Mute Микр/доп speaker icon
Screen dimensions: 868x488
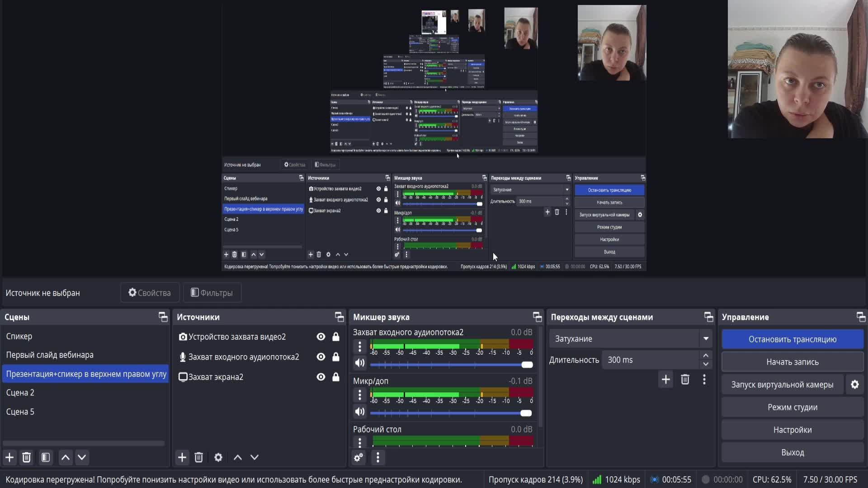coord(360,412)
